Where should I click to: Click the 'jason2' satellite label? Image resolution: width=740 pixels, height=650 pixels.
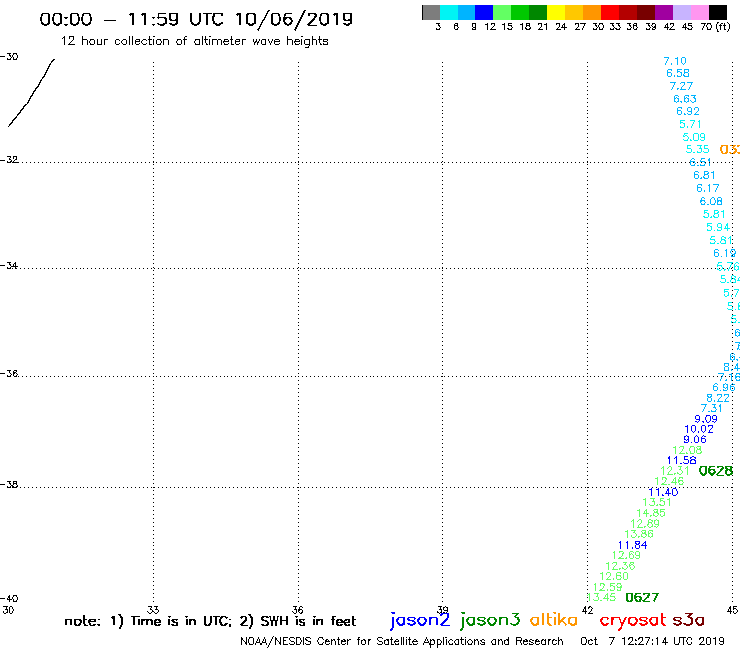click(420, 620)
